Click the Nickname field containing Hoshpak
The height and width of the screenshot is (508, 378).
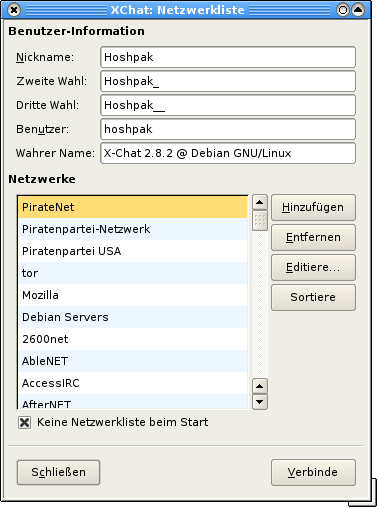(228, 57)
